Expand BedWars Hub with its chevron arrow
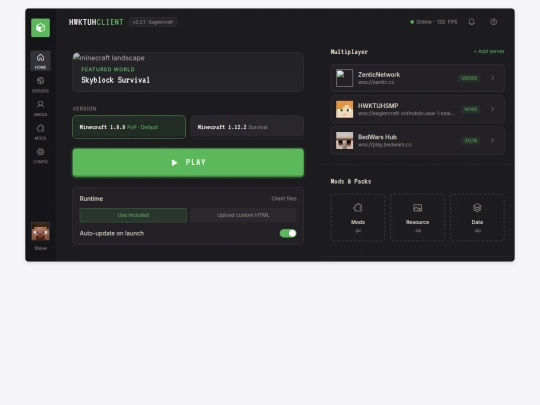This screenshot has width=540, height=405. pos(492,141)
